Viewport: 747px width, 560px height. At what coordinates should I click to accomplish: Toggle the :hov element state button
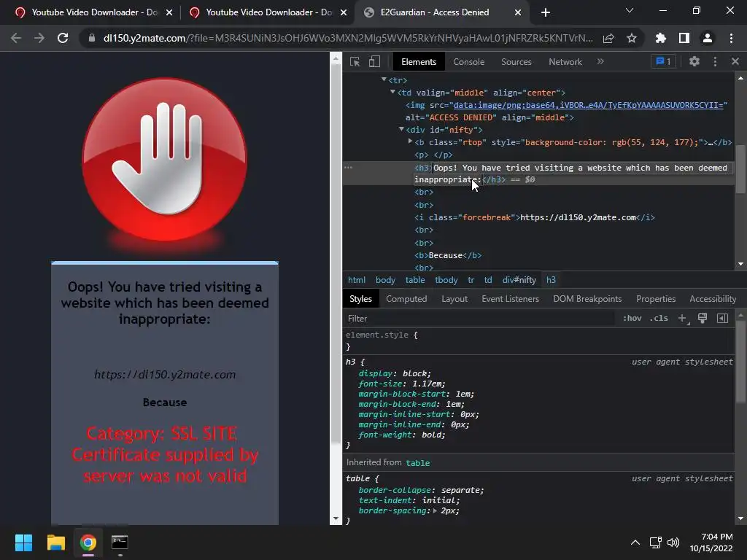coord(632,318)
